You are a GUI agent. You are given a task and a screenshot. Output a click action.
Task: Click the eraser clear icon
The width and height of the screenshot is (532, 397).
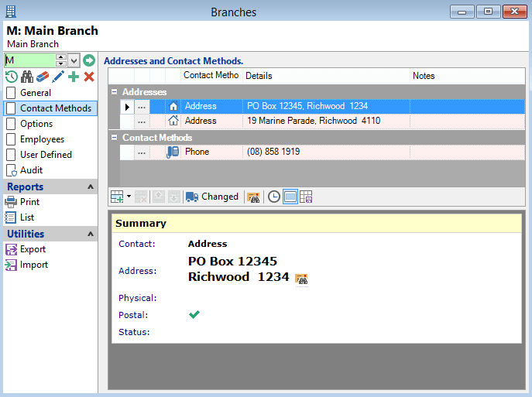43,77
